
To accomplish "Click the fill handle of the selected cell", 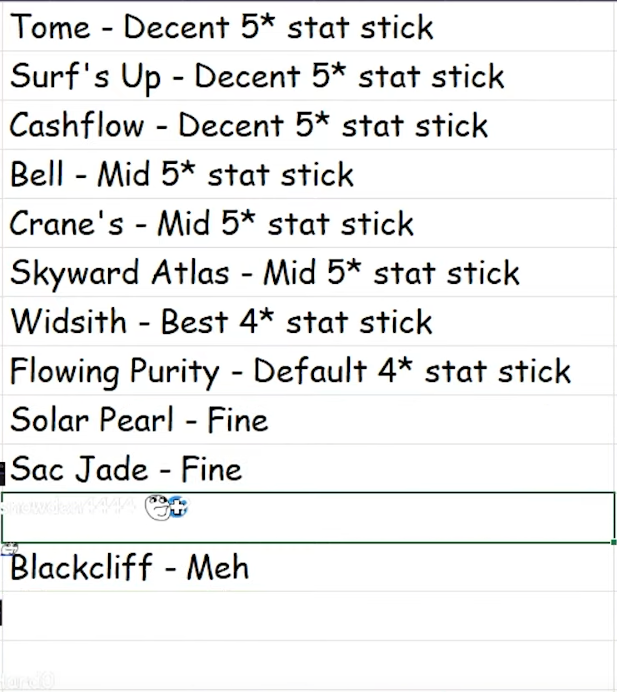I will pos(613,542).
